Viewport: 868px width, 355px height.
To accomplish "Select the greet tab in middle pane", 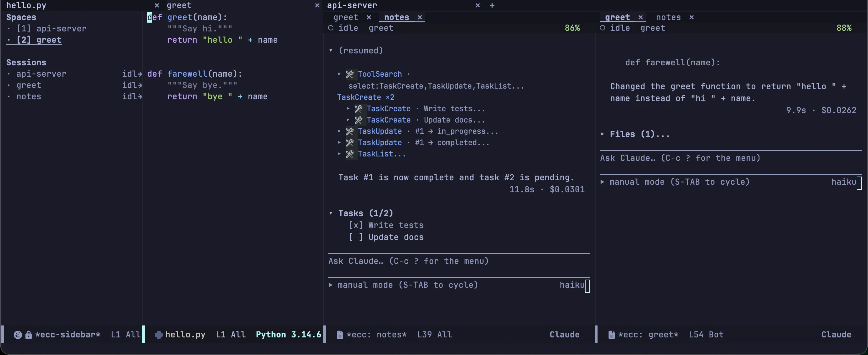I will pos(346,17).
